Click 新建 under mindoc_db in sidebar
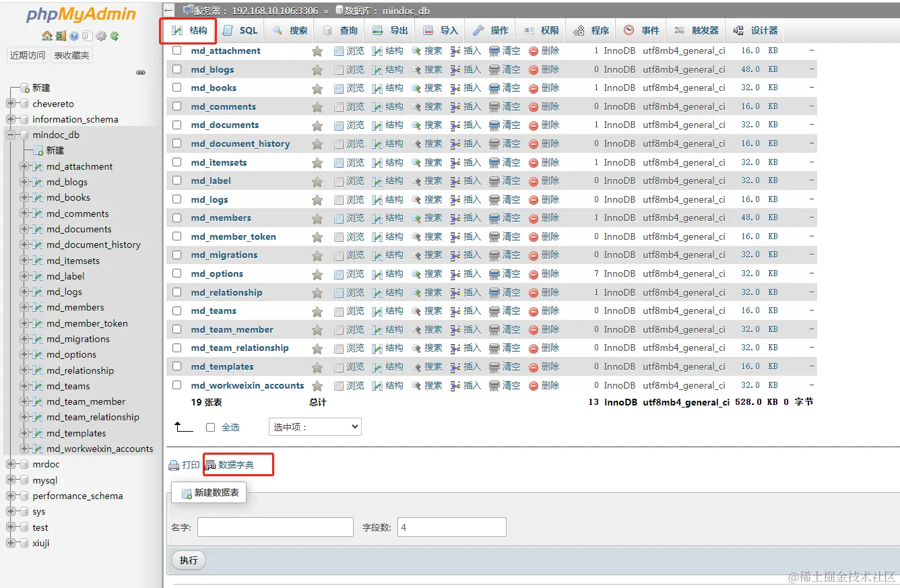This screenshot has width=900, height=588. 55,150
